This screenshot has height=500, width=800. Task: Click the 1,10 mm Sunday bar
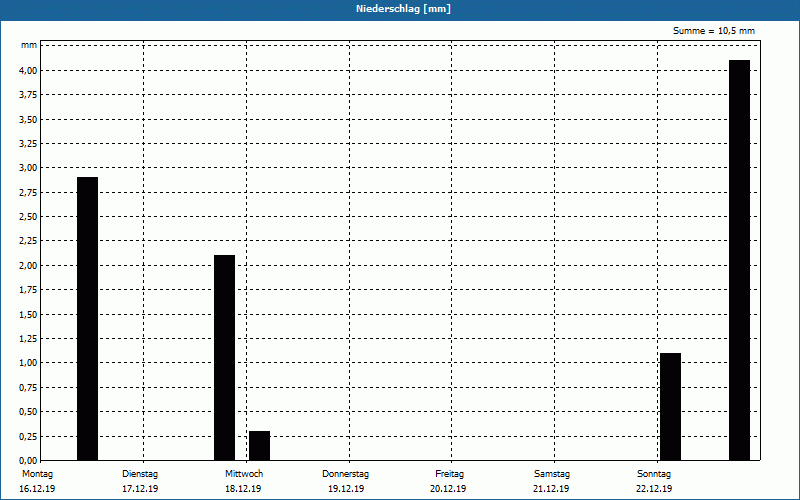point(670,407)
